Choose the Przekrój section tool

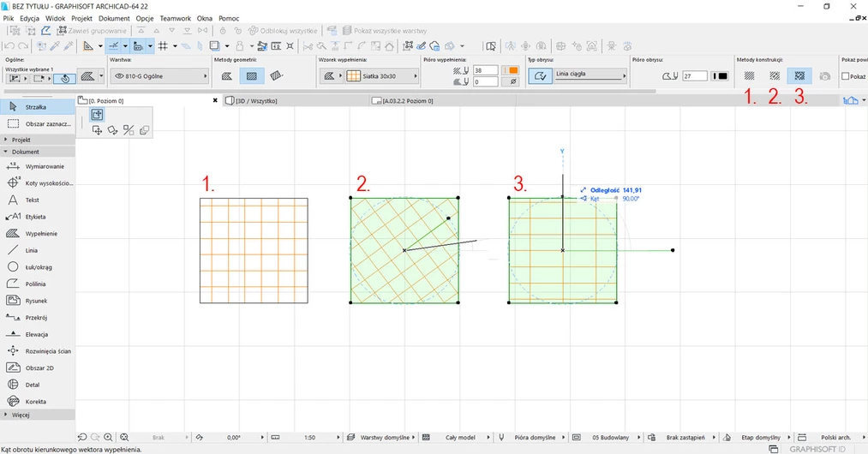38,318
